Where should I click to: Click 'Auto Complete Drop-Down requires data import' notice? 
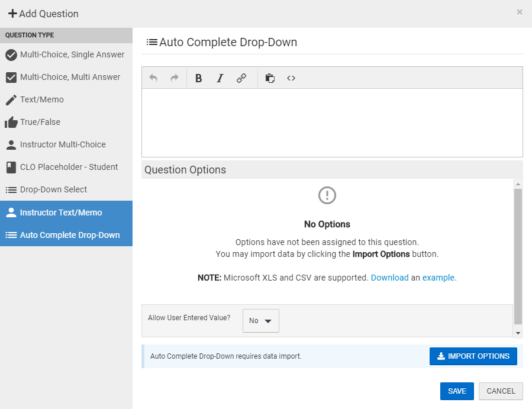(x=225, y=356)
